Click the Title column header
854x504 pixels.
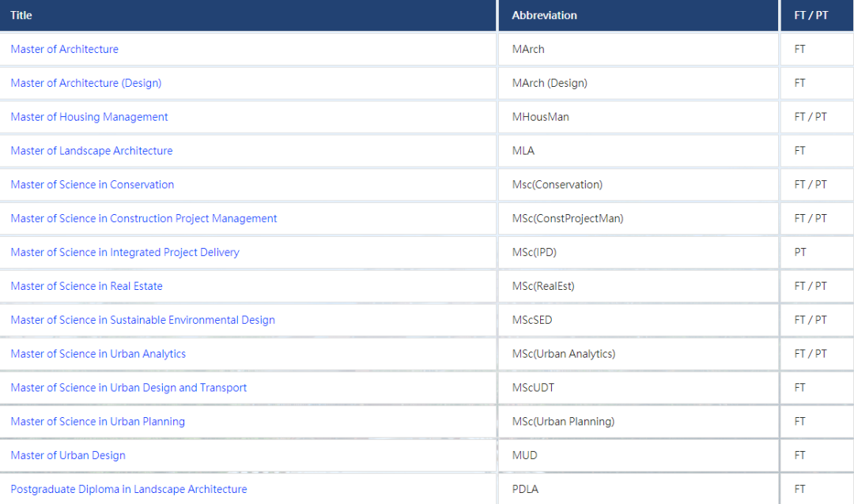pos(21,15)
